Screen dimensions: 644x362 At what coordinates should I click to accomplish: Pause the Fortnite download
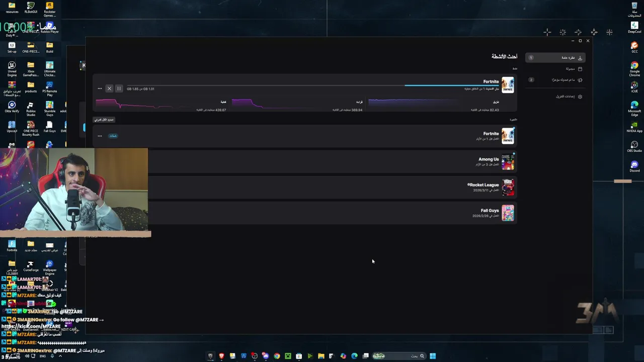click(x=119, y=88)
